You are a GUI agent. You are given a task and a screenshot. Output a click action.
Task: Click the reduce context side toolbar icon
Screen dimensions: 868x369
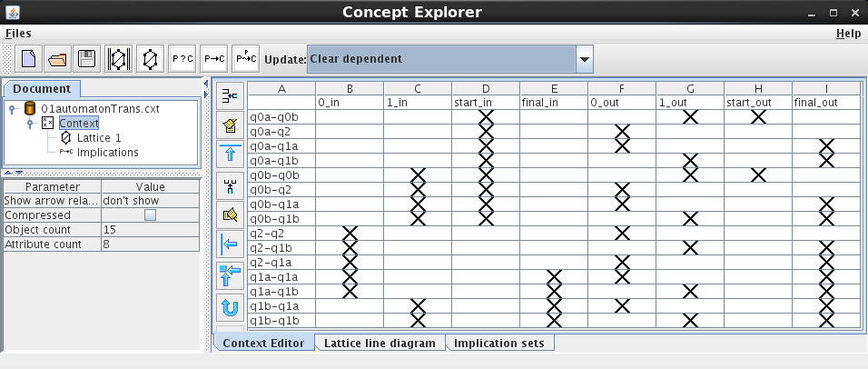point(230,95)
